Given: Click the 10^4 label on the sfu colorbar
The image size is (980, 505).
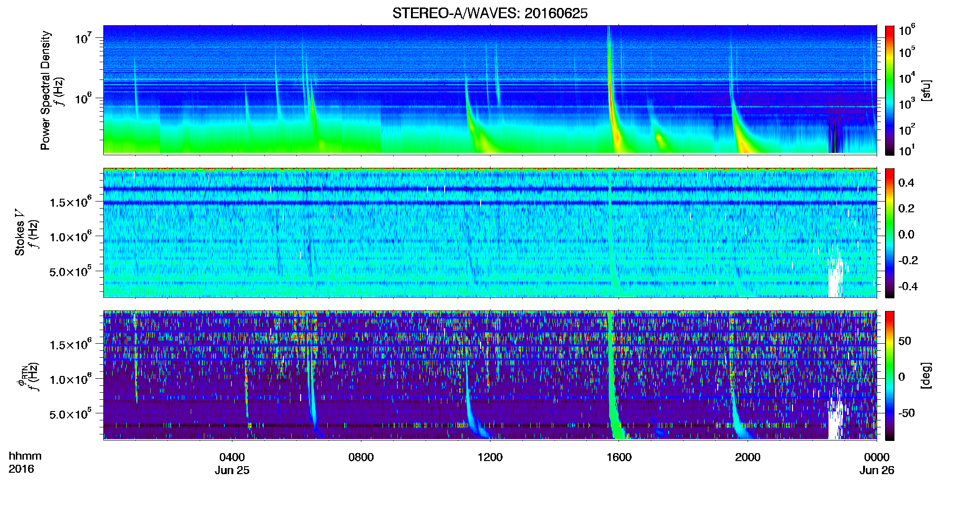Looking at the screenshot, I should [908, 78].
